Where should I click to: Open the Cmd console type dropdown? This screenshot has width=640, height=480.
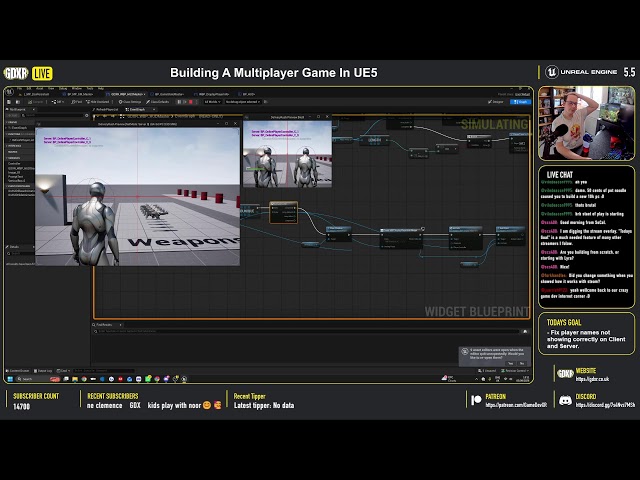63,371
